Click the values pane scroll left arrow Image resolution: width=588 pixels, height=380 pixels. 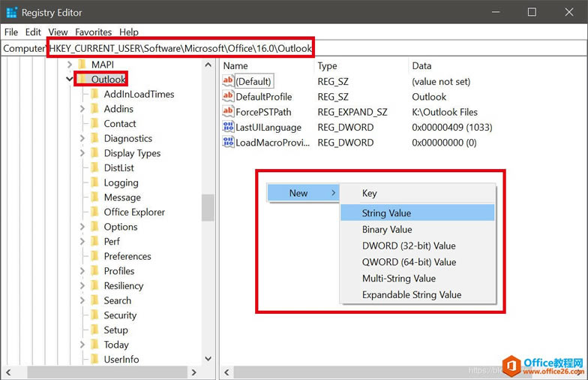tap(226, 372)
